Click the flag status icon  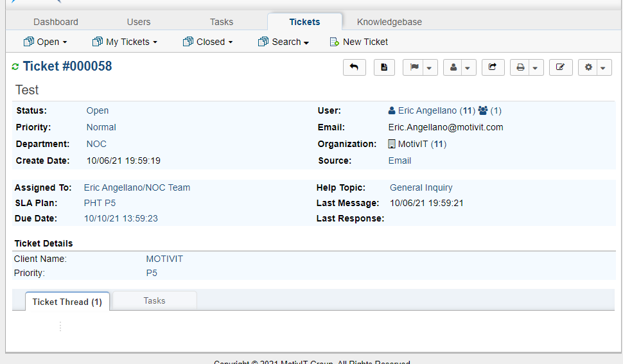(414, 67)
